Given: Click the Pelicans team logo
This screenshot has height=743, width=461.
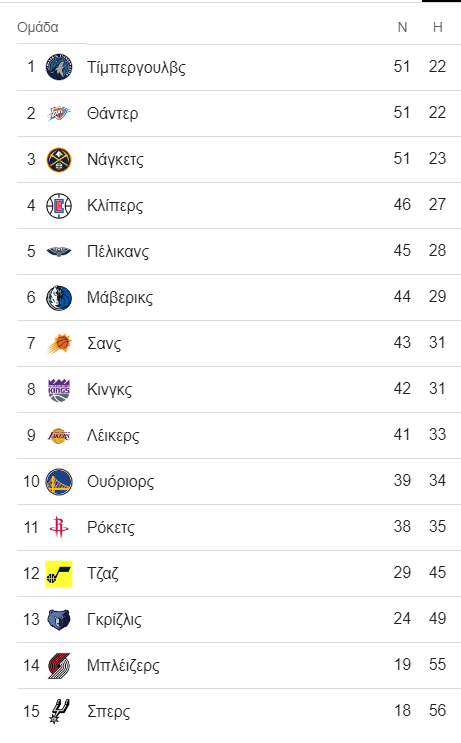Looking at the screenshot, I should (x=59, y=252).
